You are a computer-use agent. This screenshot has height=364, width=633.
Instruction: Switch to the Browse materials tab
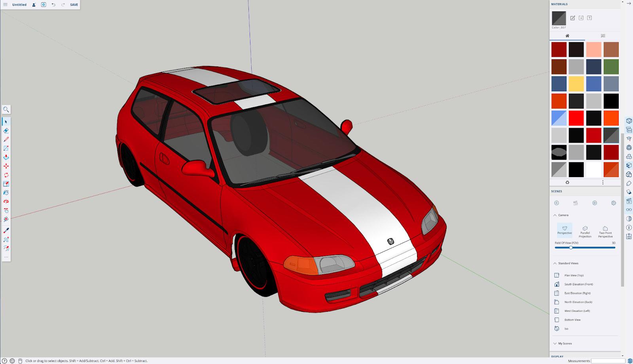[603, 36]
